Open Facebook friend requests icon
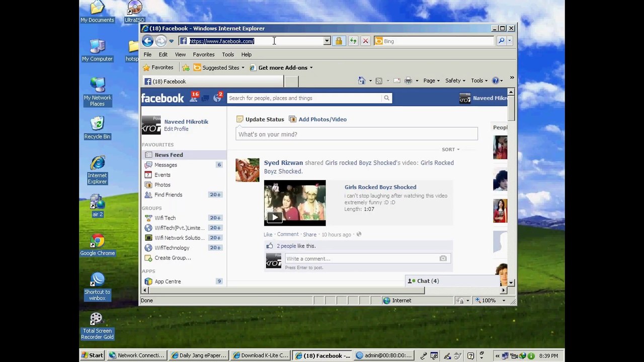 tap(193, 98)
